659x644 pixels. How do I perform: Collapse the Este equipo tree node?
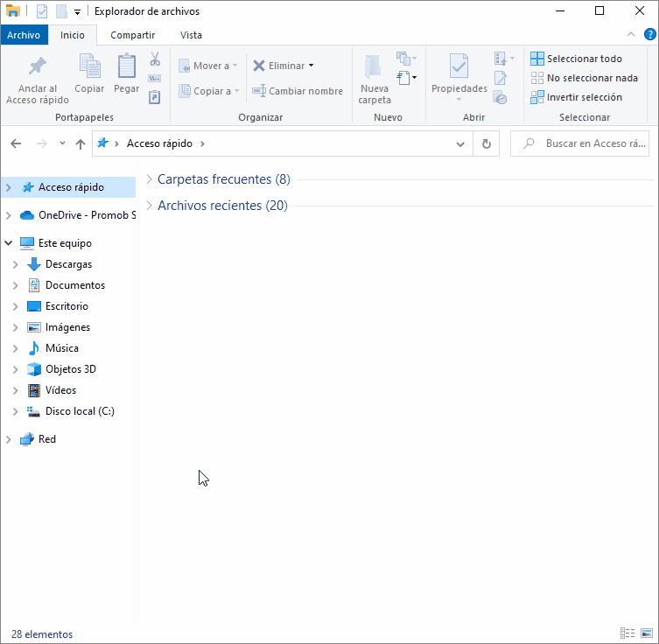click(9, 243)
